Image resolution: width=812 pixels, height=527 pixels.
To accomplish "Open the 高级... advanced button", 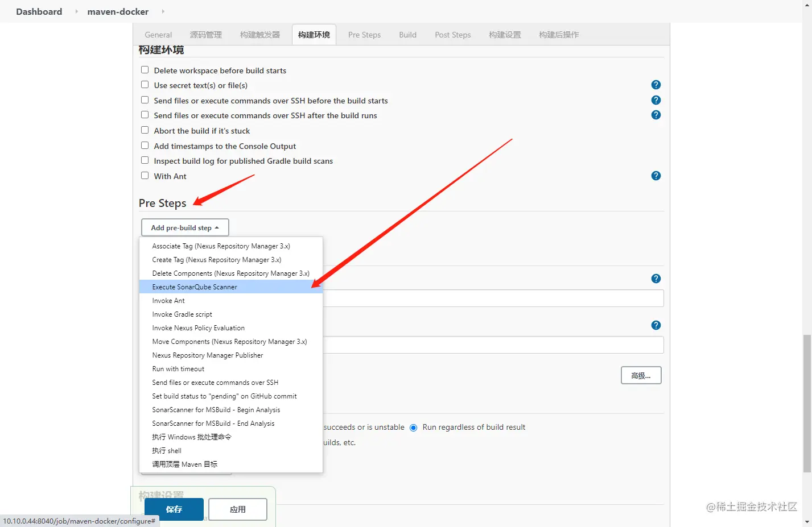I will 641,375.
